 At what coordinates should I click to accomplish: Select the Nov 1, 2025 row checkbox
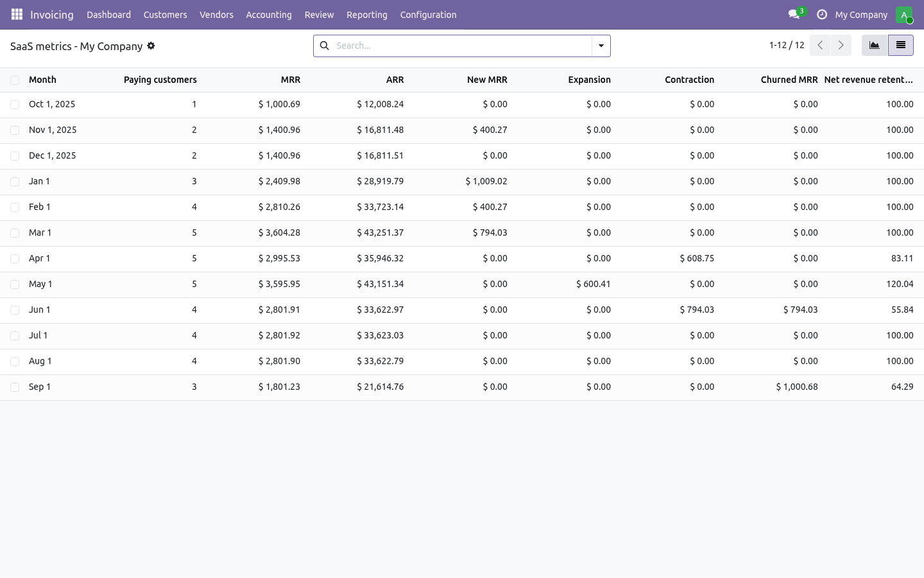[x=15, y=130]
